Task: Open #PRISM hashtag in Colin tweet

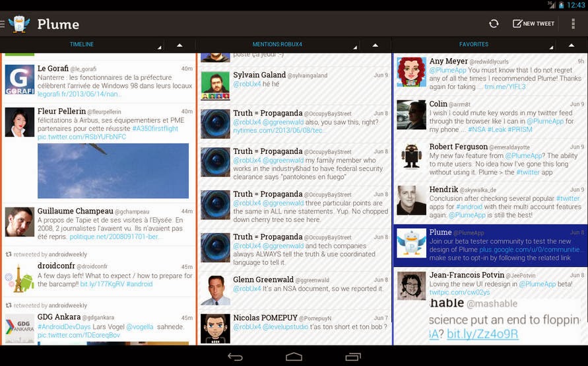Action: pyautogui.click(x=520, y=129)
